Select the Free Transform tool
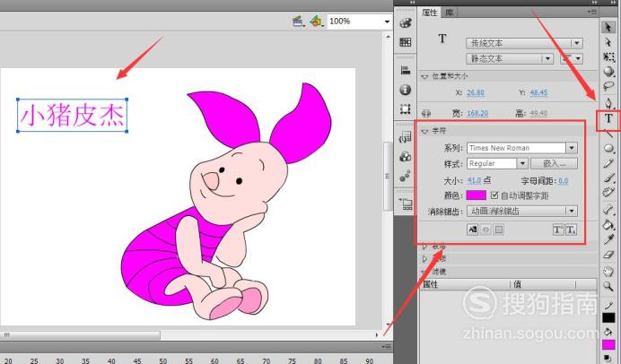The width and height of the screenshot is (621, 364). tap(608, 57)
